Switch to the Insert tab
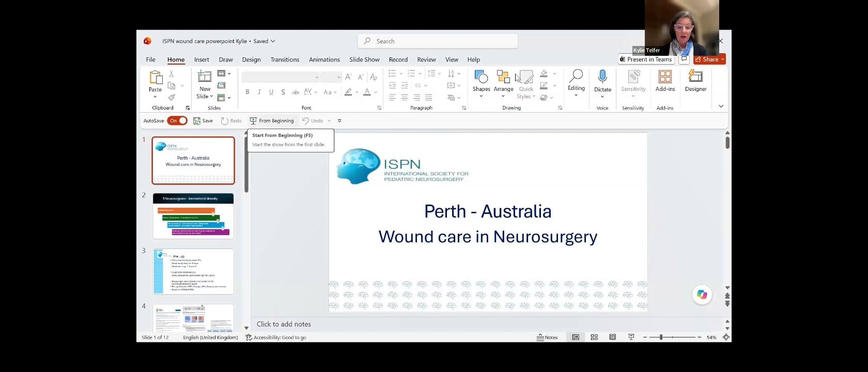 202,59
